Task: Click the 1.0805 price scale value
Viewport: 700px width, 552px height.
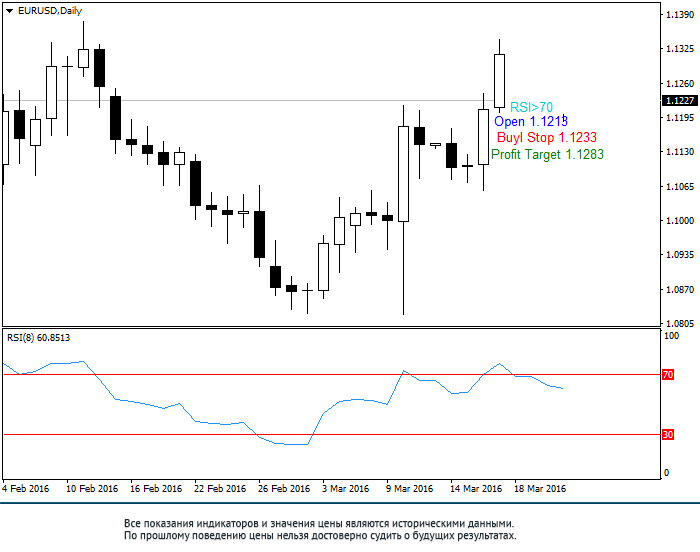Action: tap(680, 323)
